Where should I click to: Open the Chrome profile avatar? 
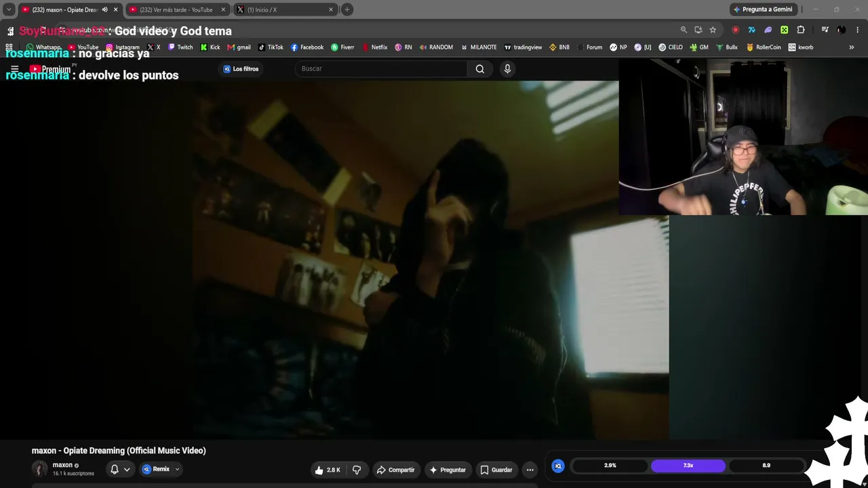[x=841, y=30]
